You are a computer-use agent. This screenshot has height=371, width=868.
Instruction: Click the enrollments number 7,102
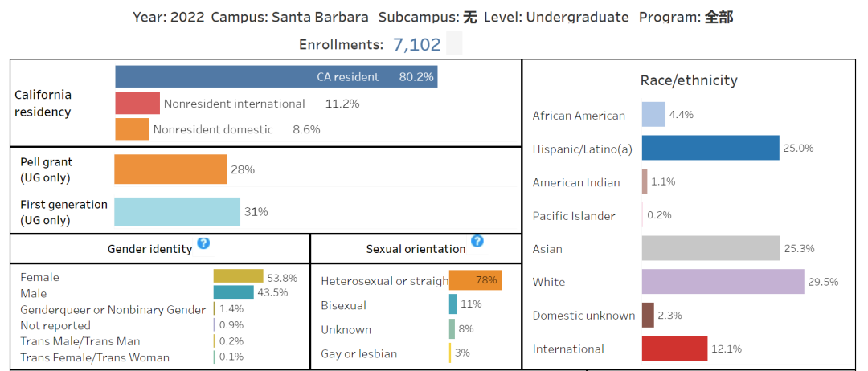coord(417,44)
